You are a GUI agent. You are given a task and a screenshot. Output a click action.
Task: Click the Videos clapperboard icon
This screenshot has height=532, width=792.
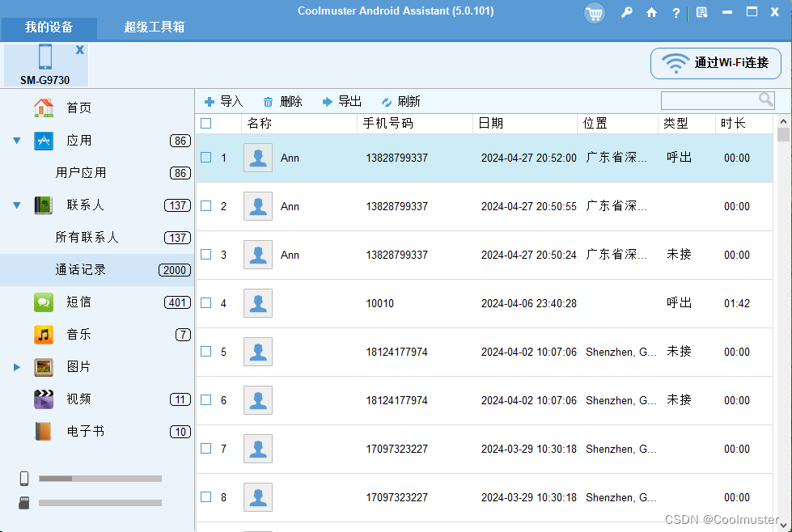44,399
